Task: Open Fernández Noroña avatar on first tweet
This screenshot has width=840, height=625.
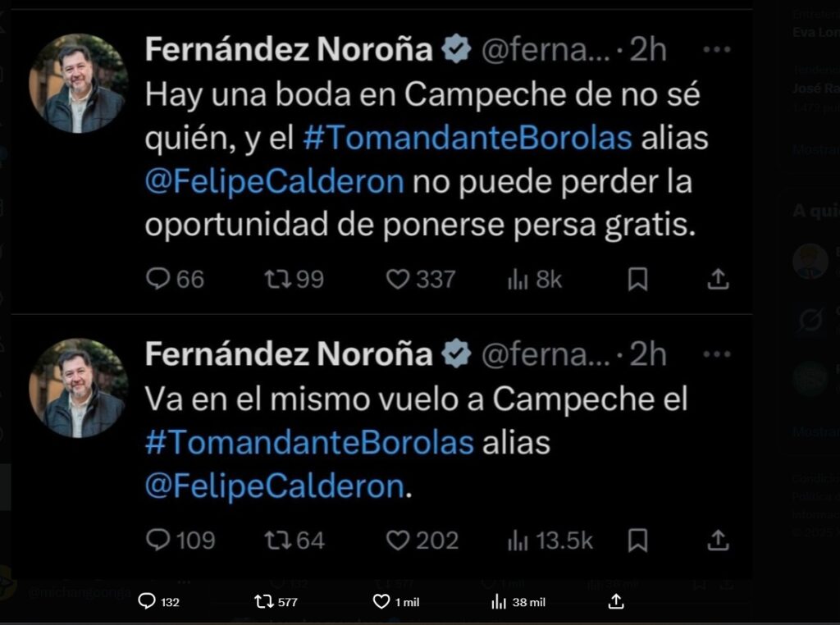Action: (79, 83)
